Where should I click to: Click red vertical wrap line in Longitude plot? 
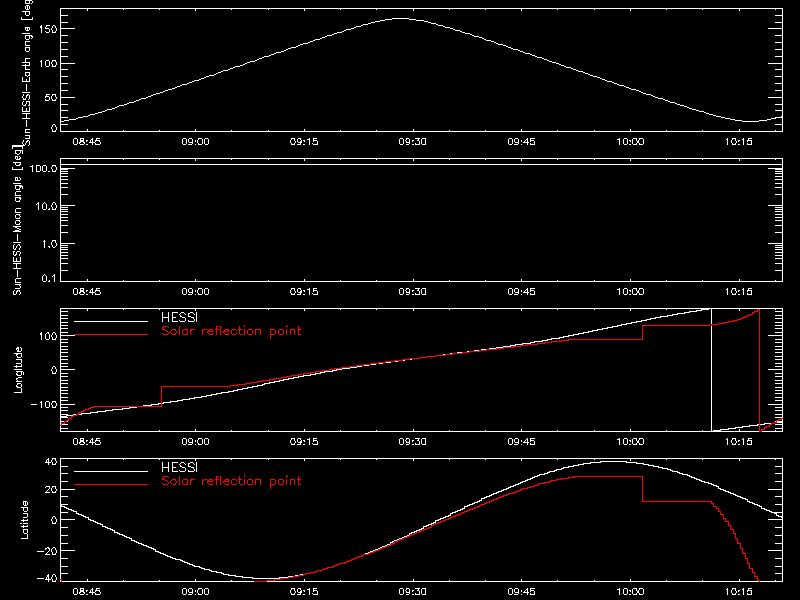pyautogui.click(x=760, y=370)
